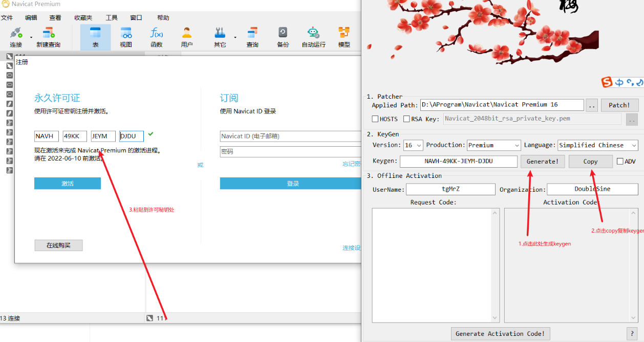Image resolution: width=644 pixels, height=342 pixels.
Task: Open the 模型 (Model) toolbar icon
Action: pyautogui.click(x=344, y=37)
